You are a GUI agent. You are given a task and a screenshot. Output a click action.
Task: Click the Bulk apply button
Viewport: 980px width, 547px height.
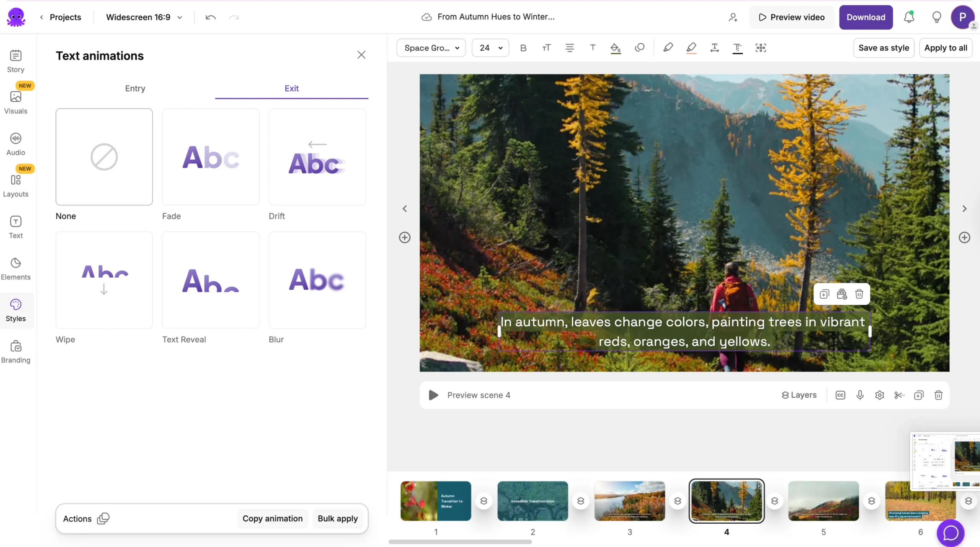[338, 519]
